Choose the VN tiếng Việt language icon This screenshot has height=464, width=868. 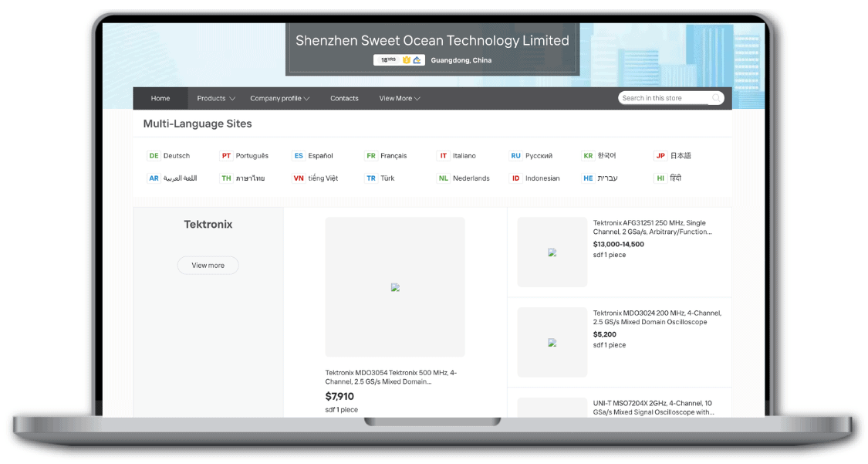[x=299, y=178]
